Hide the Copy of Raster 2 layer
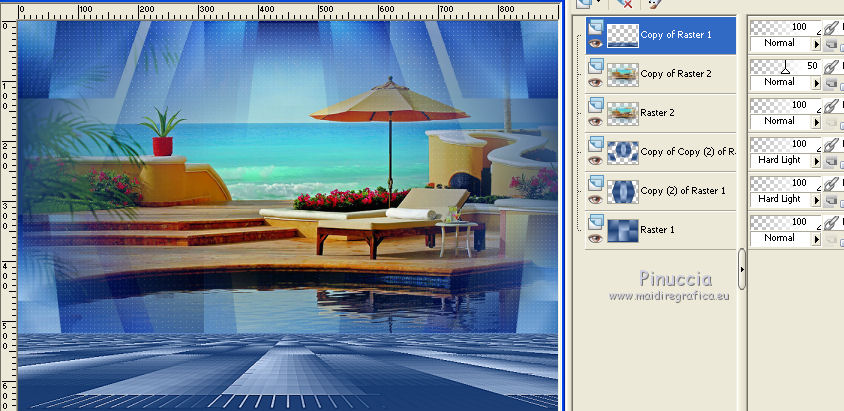 pos(595,82)
